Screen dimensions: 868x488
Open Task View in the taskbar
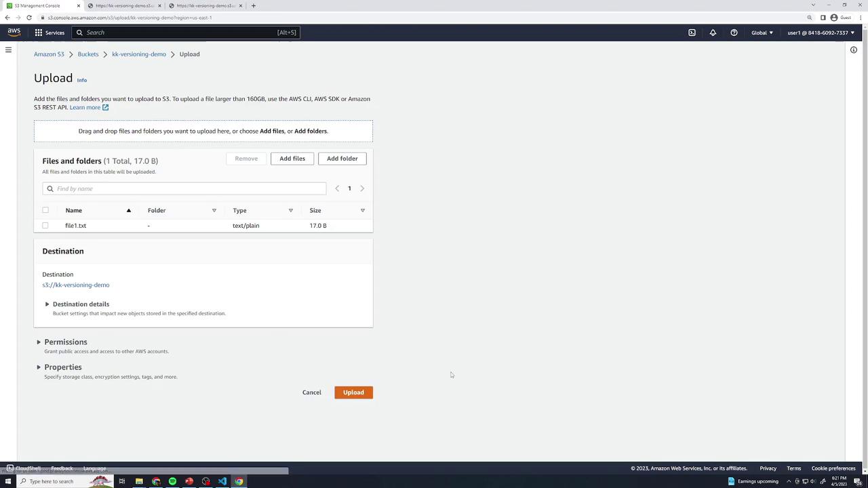122,481
